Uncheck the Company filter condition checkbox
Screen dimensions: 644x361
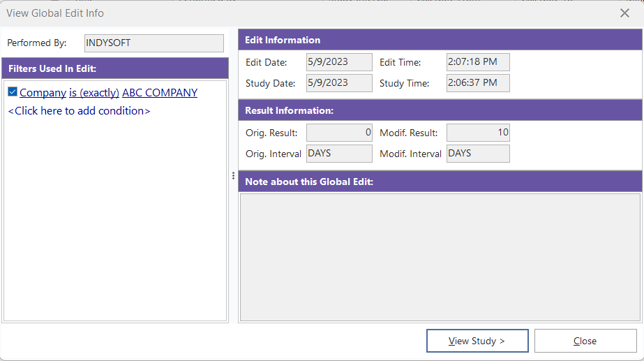pos(13,92)
